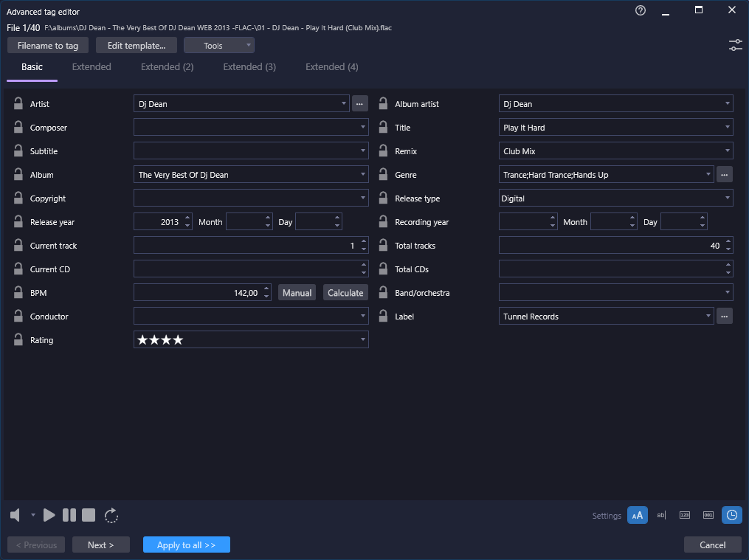The height and width of the screenshot is (560, 749).
Task: Click the Manual BPM button
Action: [x=297, y=293]
